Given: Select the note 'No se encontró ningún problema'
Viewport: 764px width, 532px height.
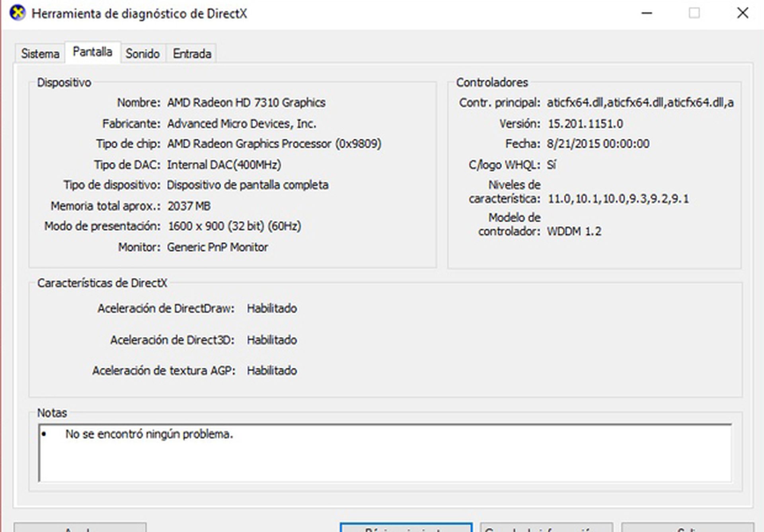Looking at the screenshot, I should 150,435.
